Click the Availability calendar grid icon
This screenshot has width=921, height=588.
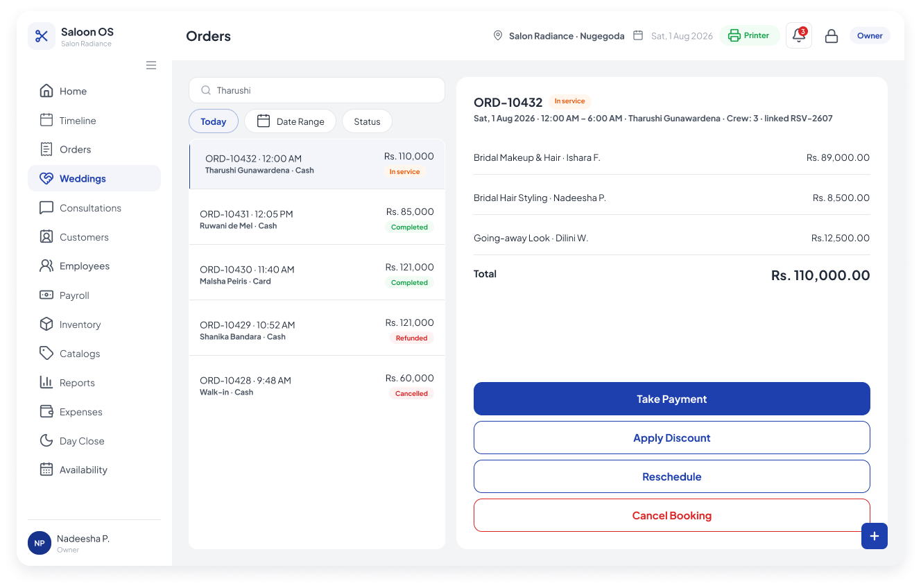pos(46,469)
